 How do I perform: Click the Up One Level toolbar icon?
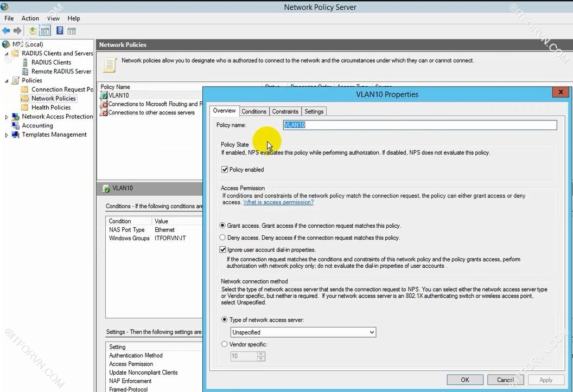pyautogui.click(x=33, y=31)
